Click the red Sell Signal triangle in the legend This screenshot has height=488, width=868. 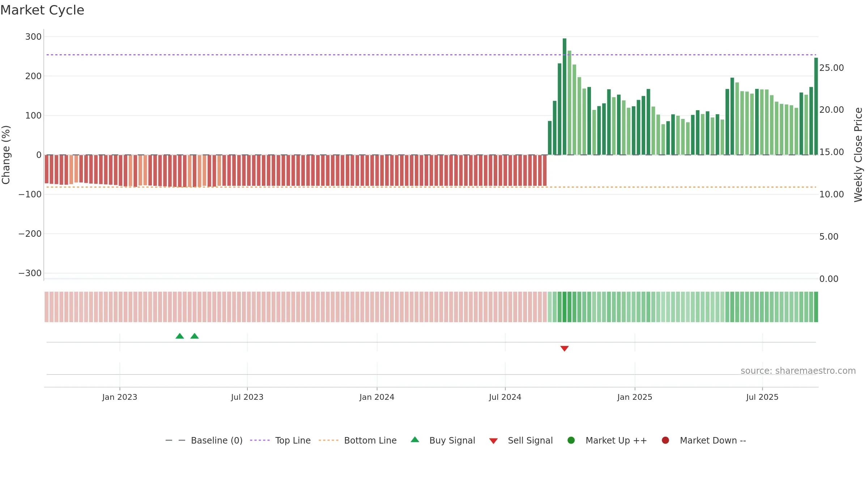pos(493,441)
